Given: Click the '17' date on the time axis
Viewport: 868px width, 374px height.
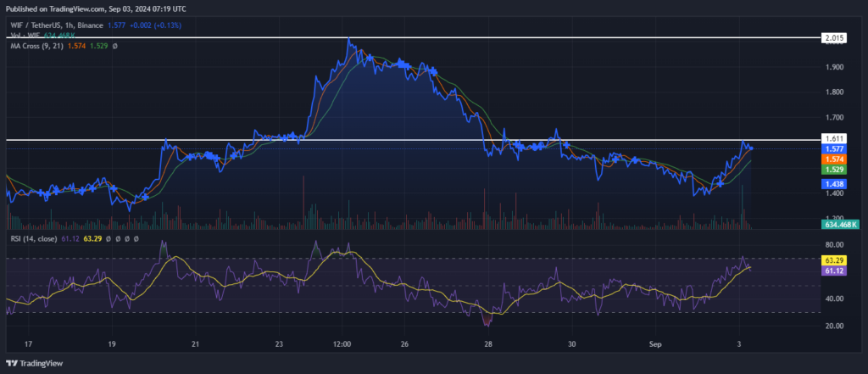Looking at the screenshot, I should point(29,344).
